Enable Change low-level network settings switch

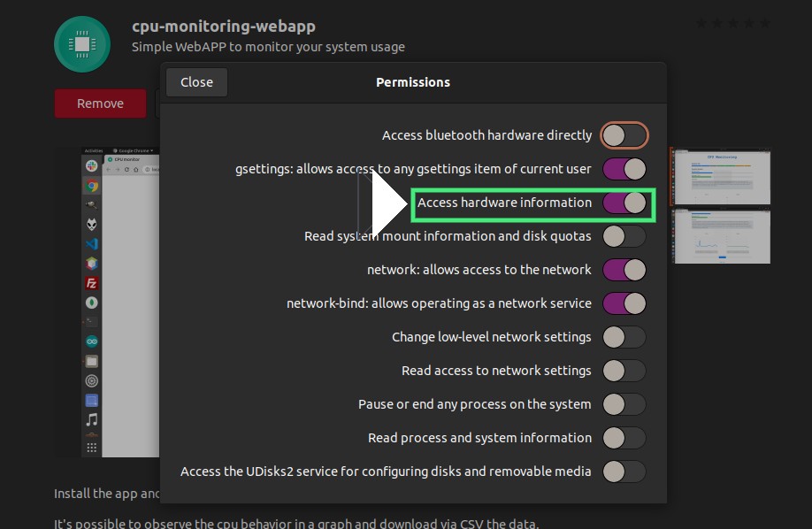click(624, 337)
